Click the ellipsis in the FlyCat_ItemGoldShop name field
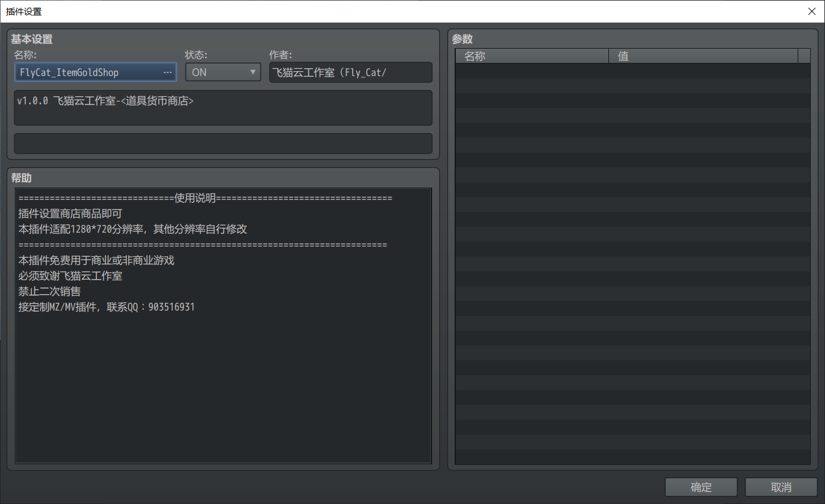Screen dimensions: 825x504 click(x=167, y=72)
